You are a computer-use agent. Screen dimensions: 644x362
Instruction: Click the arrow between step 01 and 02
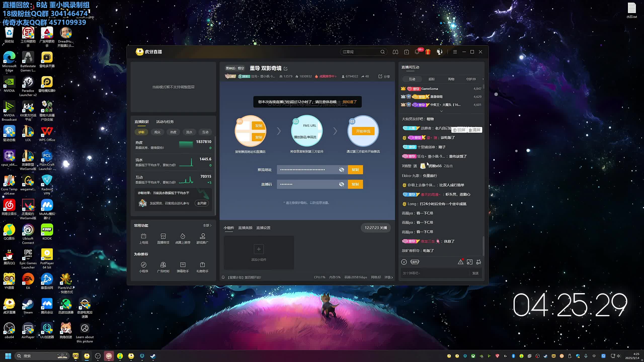pyautogui.click(x=279, y=131)
